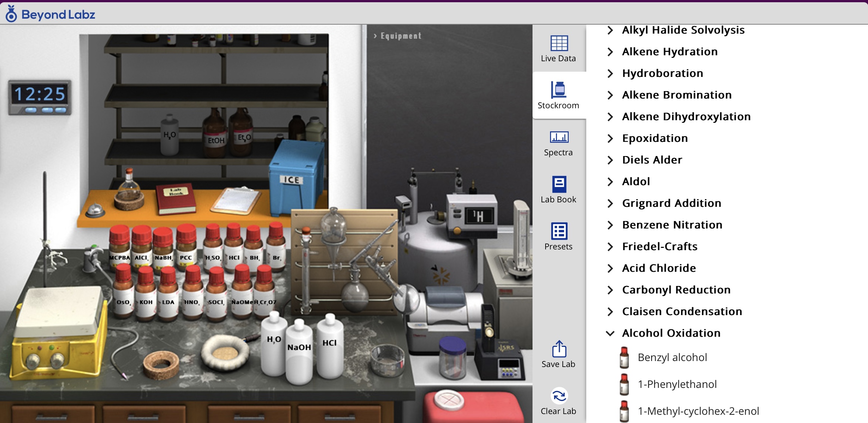Select the Benzyl alcohol bottle icon
The height and width of the screenshot is (423, 868).
[624, 358]
